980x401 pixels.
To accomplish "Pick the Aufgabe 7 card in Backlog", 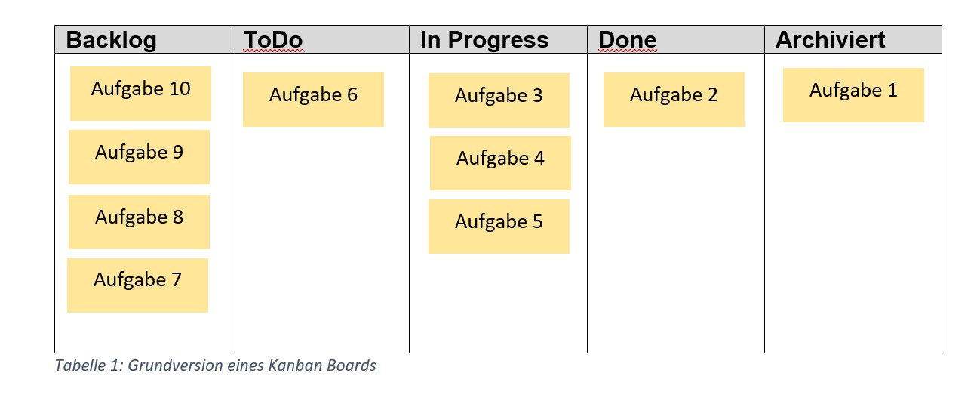I will tap(137, 285).
